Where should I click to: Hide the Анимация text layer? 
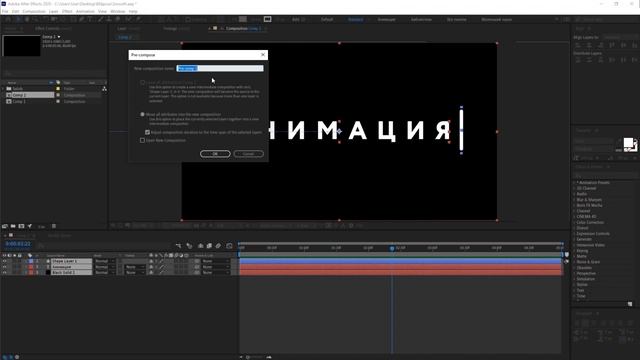(x=4, y=267)
